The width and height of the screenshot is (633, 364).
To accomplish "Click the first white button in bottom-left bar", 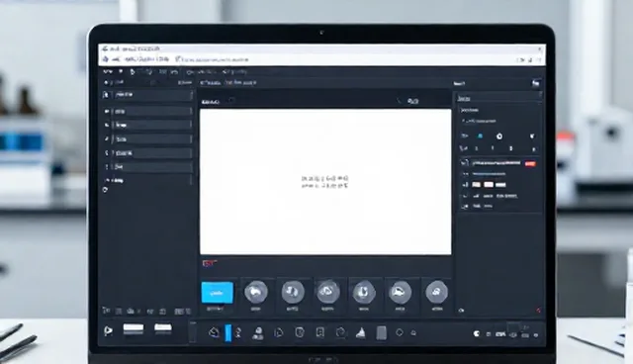I will pos(134,328).
